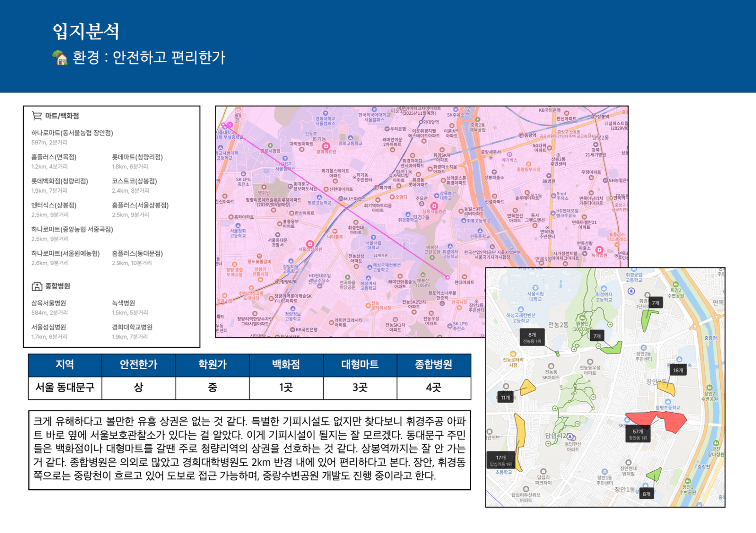
Task: Click the 청량리역 label on the pink map
Action: tap(288, 281)
